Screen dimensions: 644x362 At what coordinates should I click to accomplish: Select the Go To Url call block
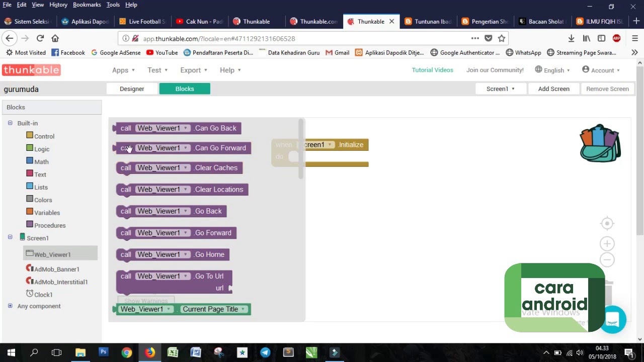tap(174, 282)
